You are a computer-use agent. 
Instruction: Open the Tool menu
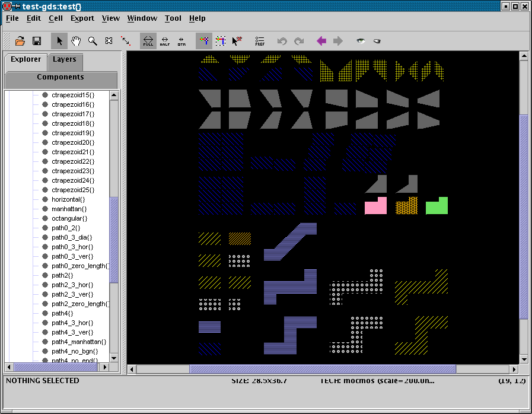(173, 18)
